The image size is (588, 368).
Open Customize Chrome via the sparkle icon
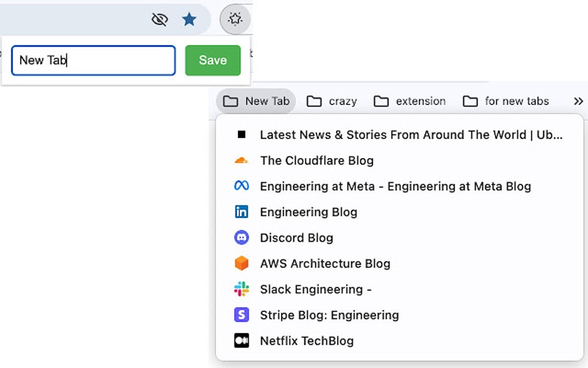(235, 18)
